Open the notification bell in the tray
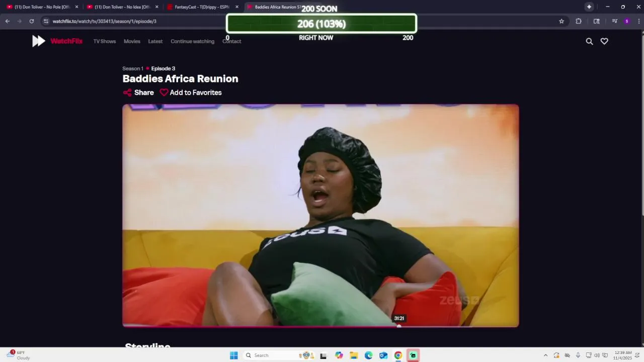This screenshot has height=362, width=644. 638,355
